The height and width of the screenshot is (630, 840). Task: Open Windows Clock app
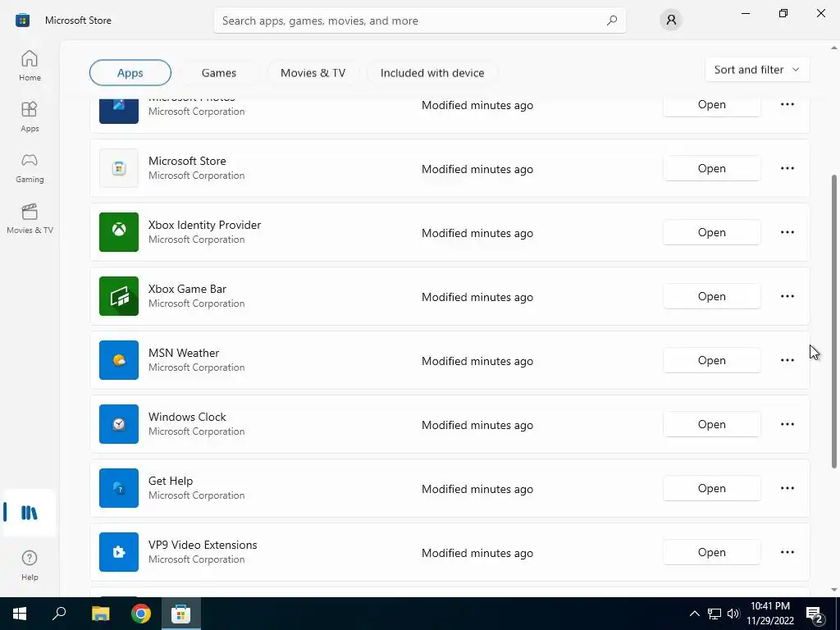coord(711,424)
